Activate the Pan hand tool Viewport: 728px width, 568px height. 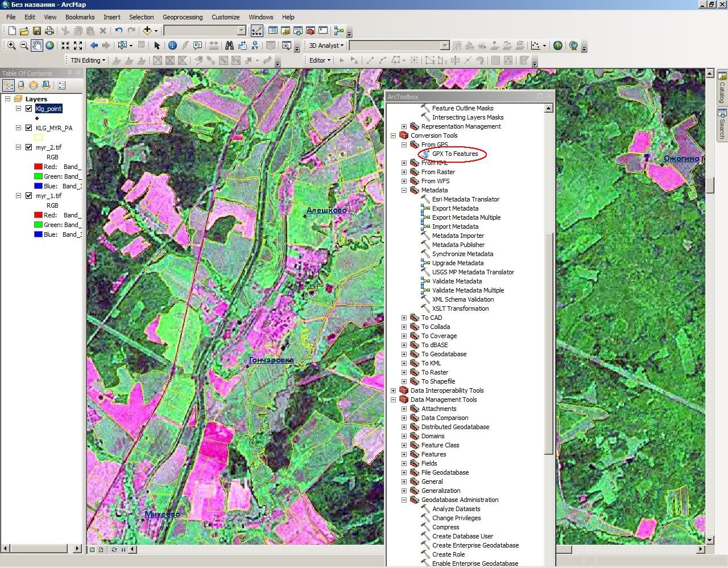[x=36, y=46]
